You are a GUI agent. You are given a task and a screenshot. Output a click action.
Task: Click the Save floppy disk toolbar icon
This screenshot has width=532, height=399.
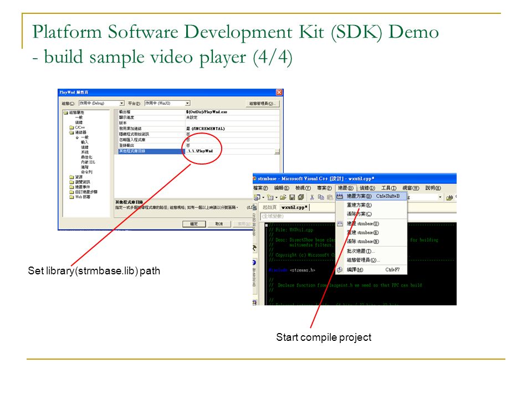point(292,197)
